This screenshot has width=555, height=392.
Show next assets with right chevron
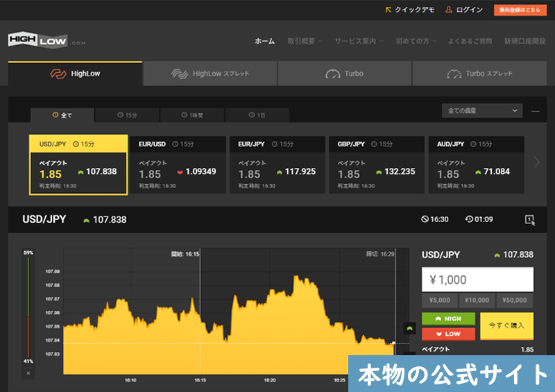click(537, 162)
